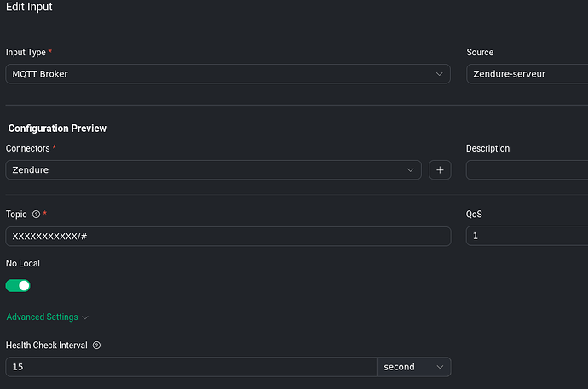
Task: Click the Source field showing Zendure-serveur
Action: point(527,74)
